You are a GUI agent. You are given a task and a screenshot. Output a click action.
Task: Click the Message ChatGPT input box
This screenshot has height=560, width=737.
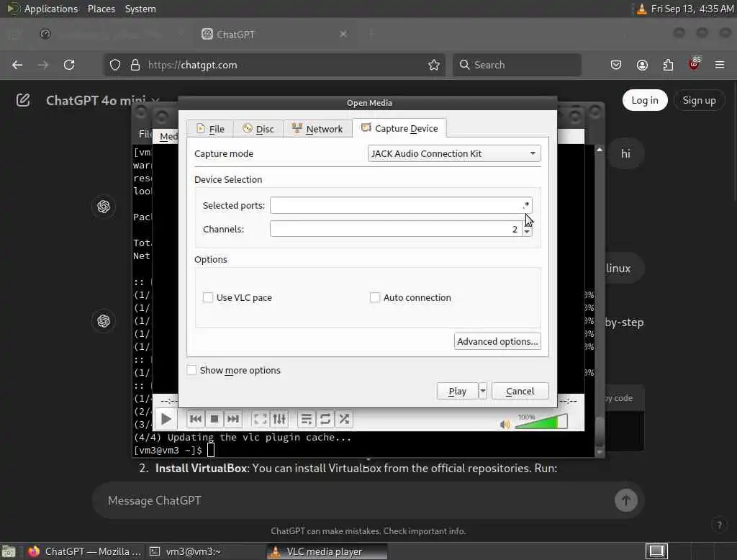coord(357,500)
